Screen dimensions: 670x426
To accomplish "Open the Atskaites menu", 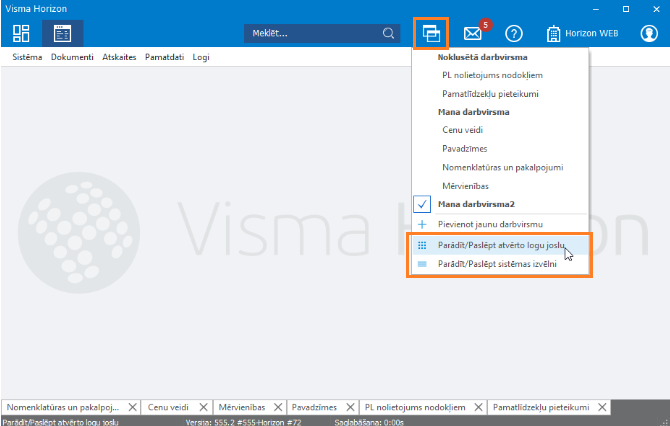I will (119, 57).
